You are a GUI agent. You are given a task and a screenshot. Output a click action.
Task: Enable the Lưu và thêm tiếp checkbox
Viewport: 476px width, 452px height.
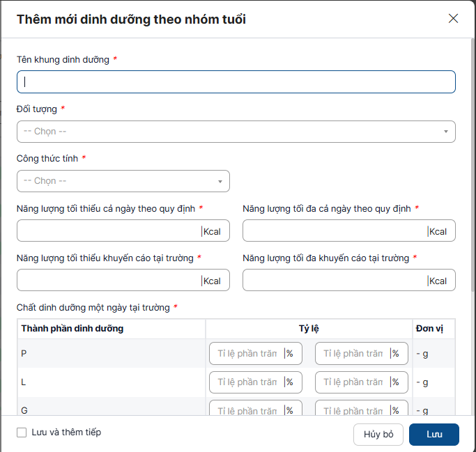pyautogui.click(x=22, y=432)
